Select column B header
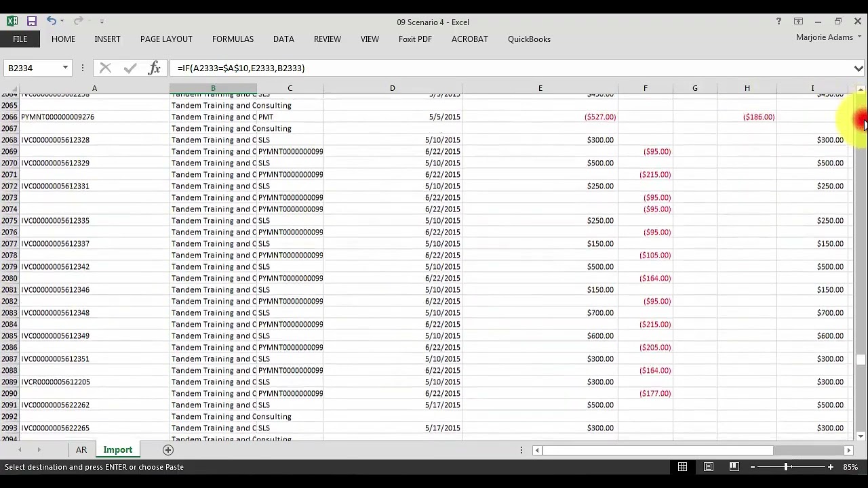 point(213,88)
